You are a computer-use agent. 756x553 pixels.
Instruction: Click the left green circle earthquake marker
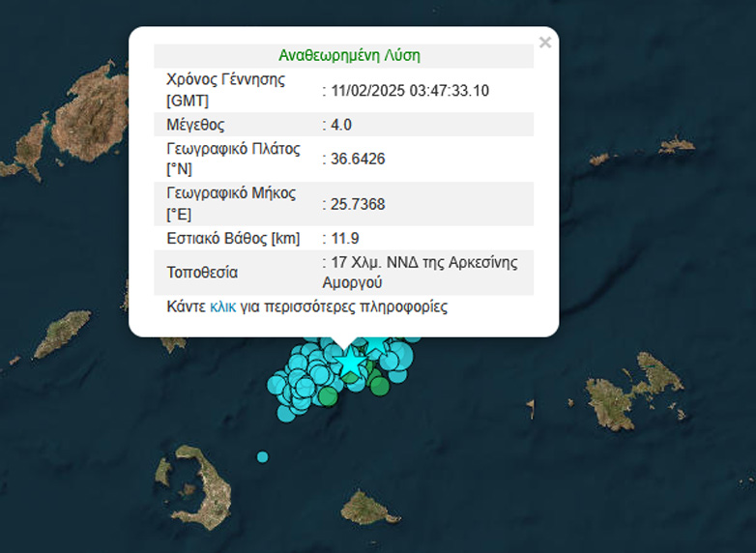click(329, 395)
